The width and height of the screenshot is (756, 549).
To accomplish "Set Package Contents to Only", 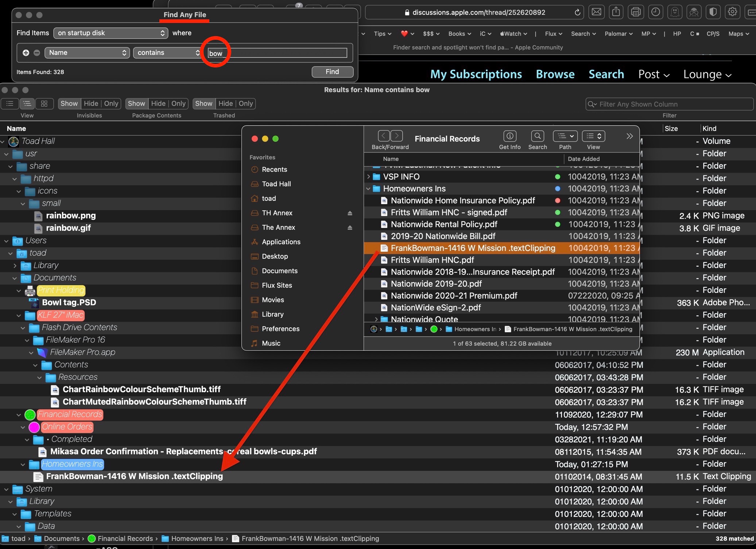I will tap(178, 104).
